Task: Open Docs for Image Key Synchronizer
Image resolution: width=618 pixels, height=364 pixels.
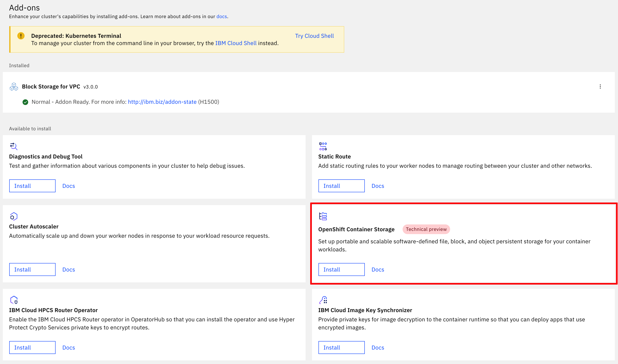Action: (x=378, y=348)
